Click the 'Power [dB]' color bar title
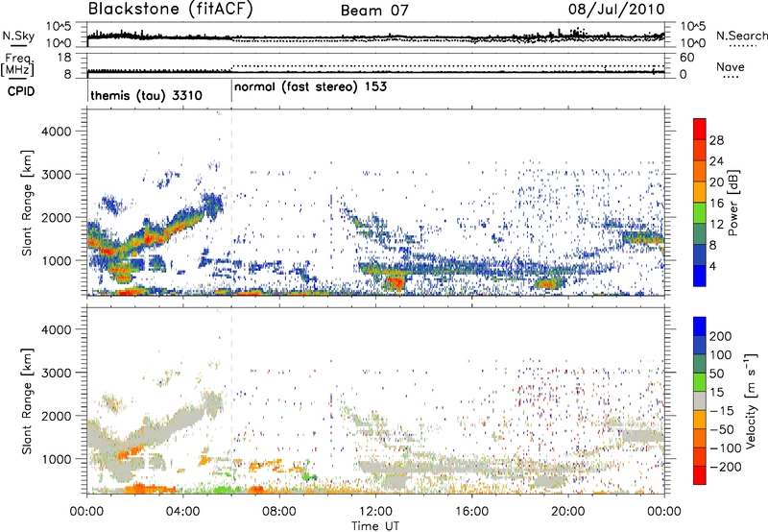The width and height of the screenshot is (768, 532). (x=733, y=203)
